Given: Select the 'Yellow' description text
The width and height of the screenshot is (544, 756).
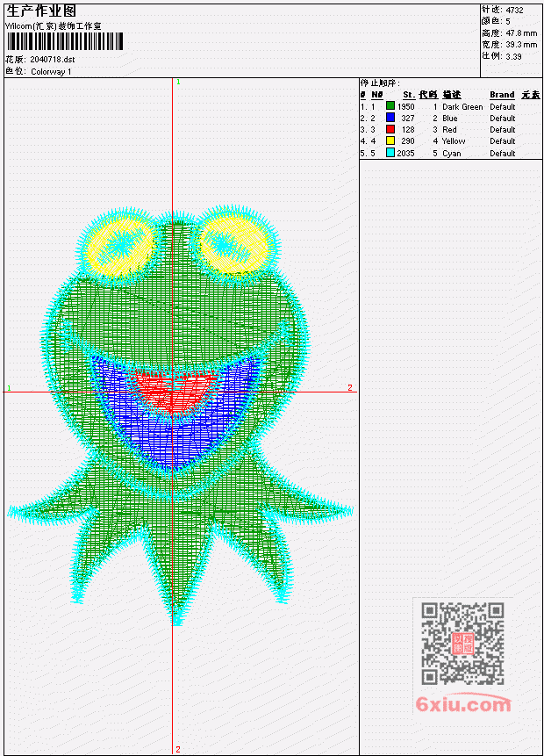Looking at the screenshot, I should (x=454, y=141).
